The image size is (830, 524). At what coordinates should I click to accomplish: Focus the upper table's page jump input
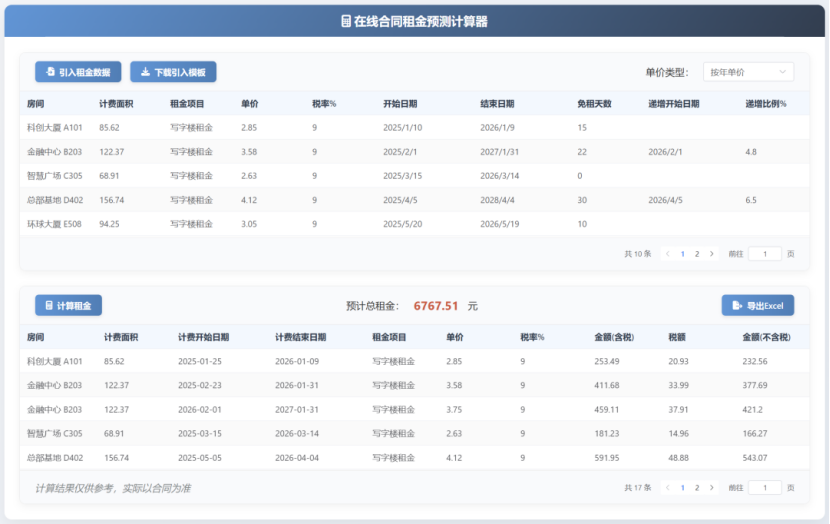click(765, 254)
